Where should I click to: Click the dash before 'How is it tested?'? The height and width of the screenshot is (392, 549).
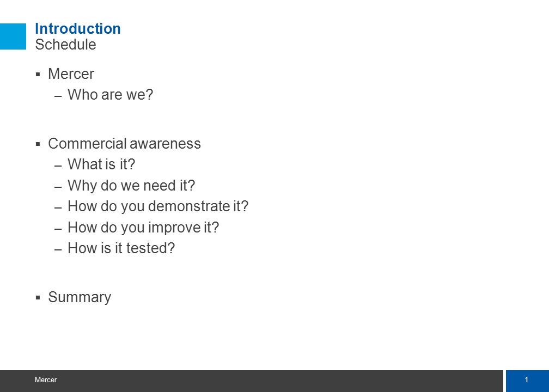pyautogui.click(x=58, y=249)
